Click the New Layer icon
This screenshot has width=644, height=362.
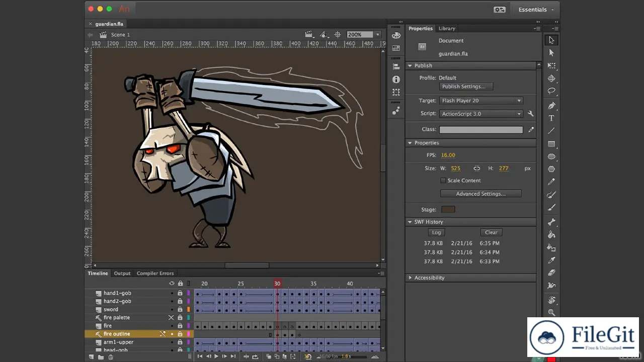pos(91,357)
